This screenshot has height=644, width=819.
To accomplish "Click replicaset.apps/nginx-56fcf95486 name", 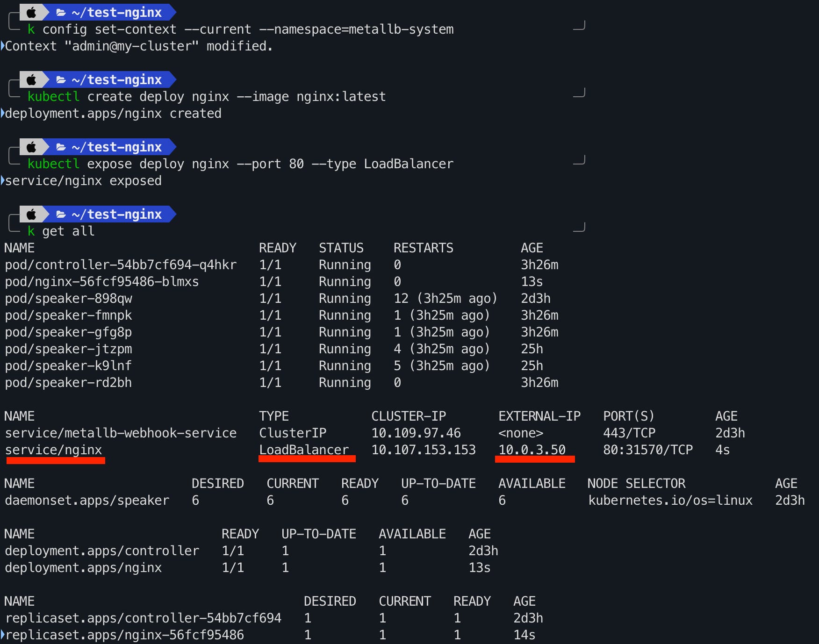I will pyautogui.click(x=124, y=635).
